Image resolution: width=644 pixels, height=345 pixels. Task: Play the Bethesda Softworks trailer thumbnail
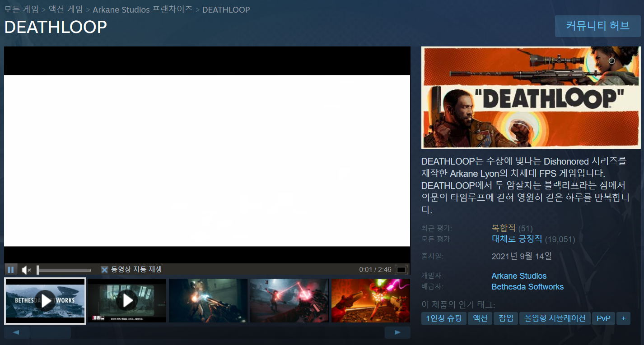[x=45, y=300]
